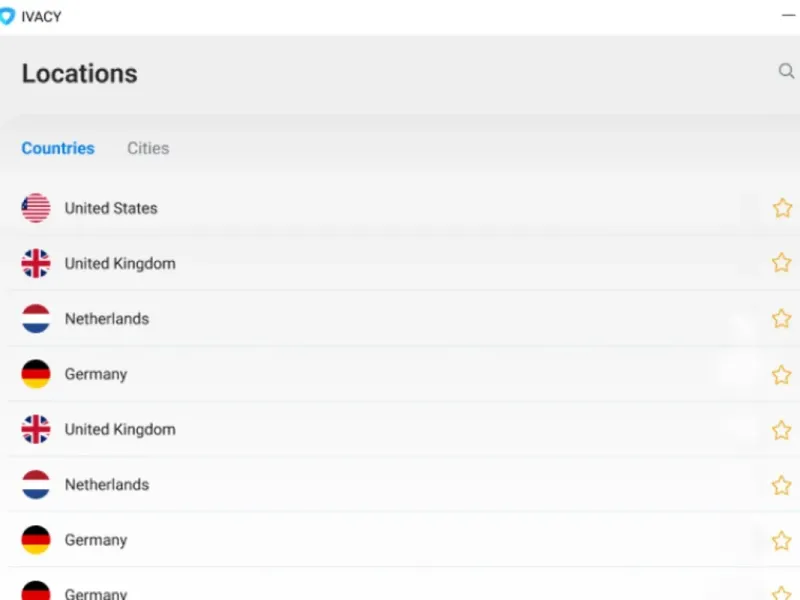The height and width of the screenshot is (600, 800).
Task: Switch to the Countries tab
Action: [58, 148]
